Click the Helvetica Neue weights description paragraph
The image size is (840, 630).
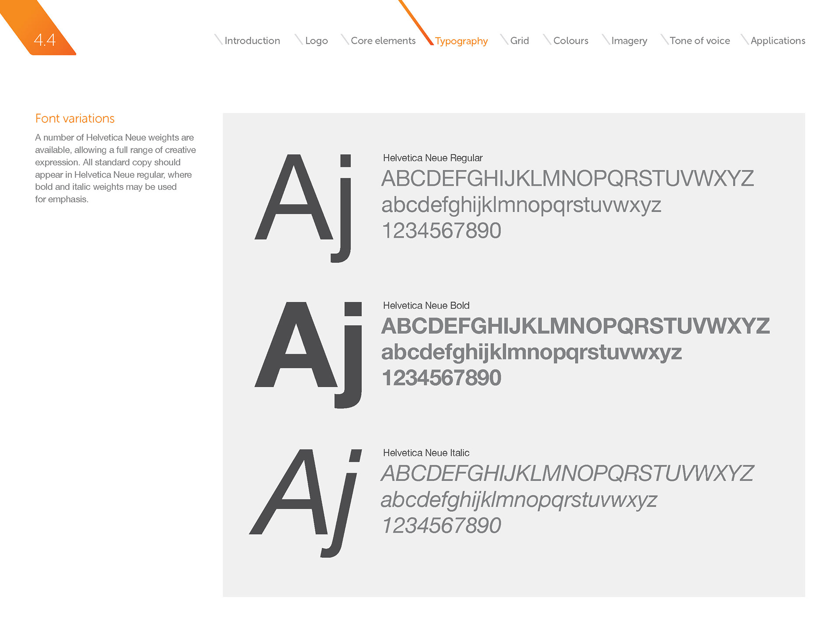[x=115, y=168]
